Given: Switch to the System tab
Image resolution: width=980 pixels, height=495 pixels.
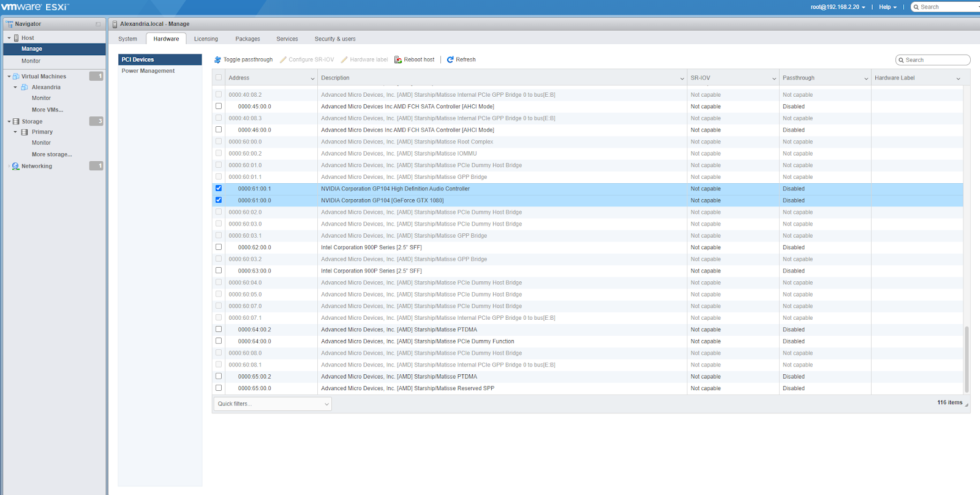Looking at the screenshot, I should [128, 39].
